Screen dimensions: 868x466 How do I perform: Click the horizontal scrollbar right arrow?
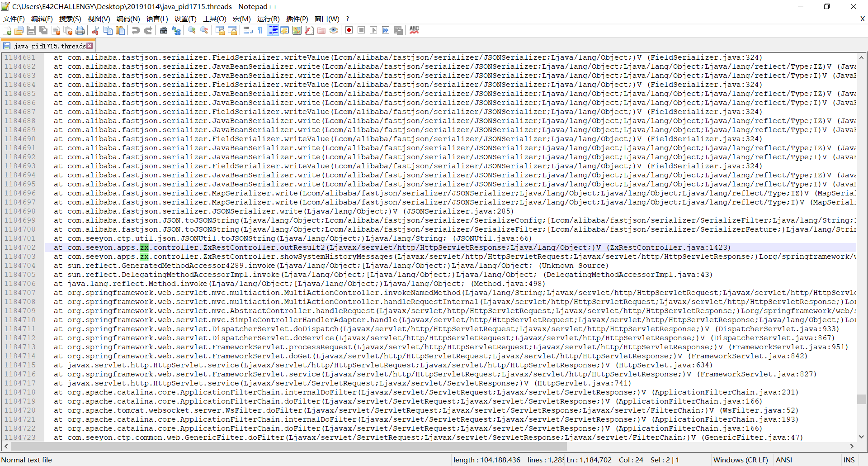[x=852, y=446]
